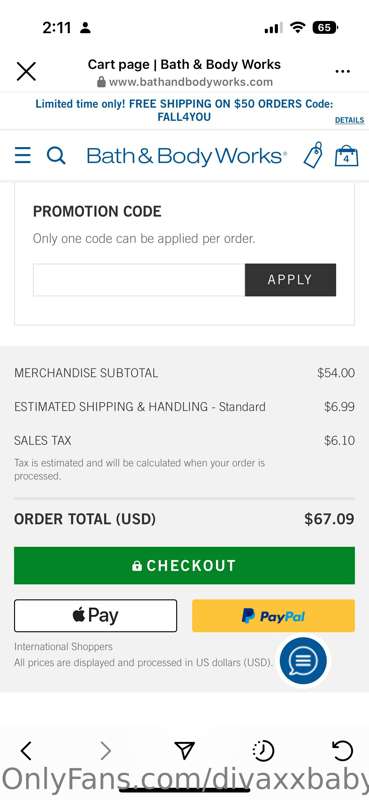The width and height of the screenshot is (369, 800).
Task: Open the three-dot browser options menu
Action: [x=342, y=71]
